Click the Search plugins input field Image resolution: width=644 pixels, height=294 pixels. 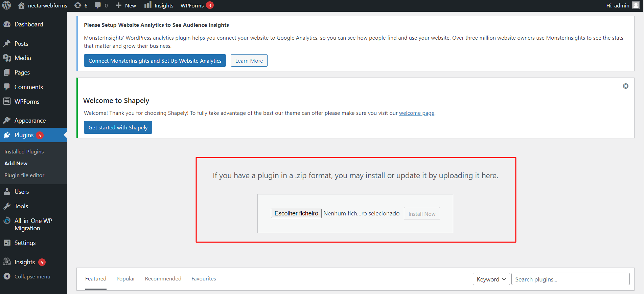(571, 279)
